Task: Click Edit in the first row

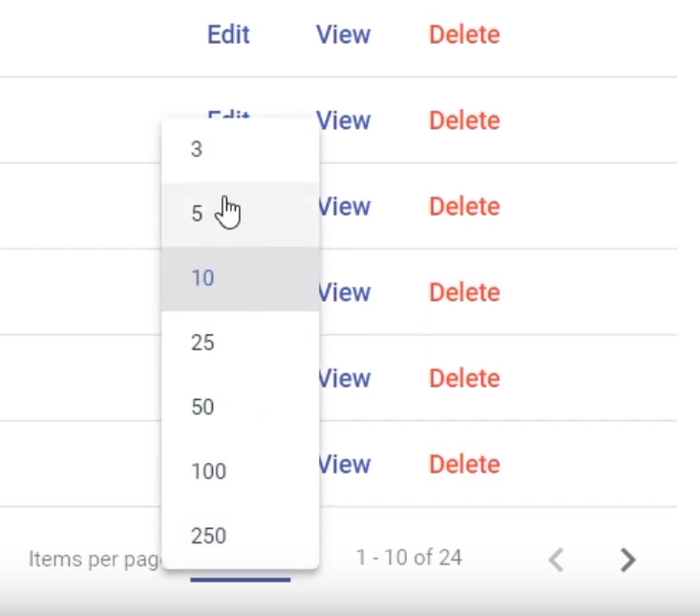Action: [228, 34]
